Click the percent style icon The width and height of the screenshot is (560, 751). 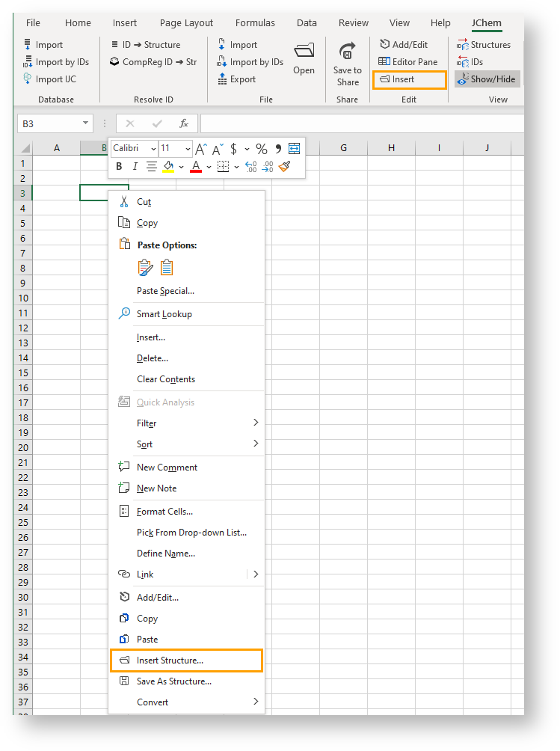click(x=261, y=149)
